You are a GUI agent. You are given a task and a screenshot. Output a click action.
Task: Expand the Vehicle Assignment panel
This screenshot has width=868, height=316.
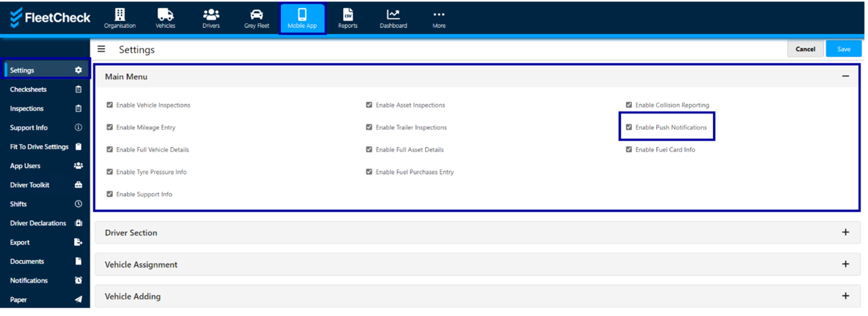[x=845, y=264]
